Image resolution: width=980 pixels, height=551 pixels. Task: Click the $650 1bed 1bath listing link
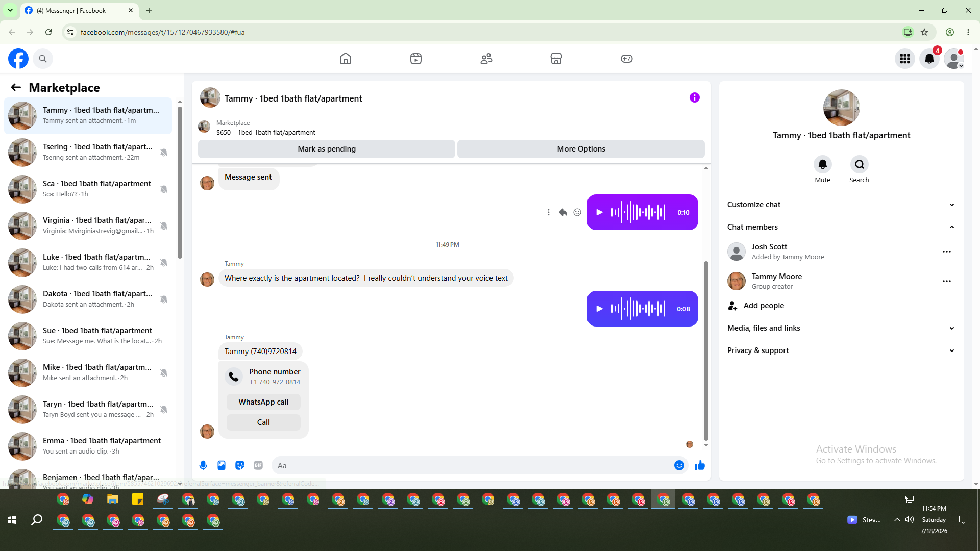265,133
